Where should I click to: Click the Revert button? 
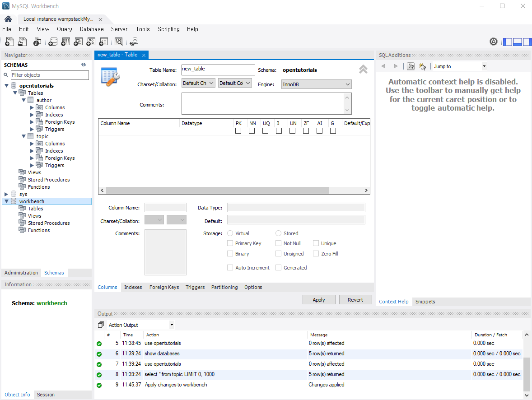tap(355, 300)
